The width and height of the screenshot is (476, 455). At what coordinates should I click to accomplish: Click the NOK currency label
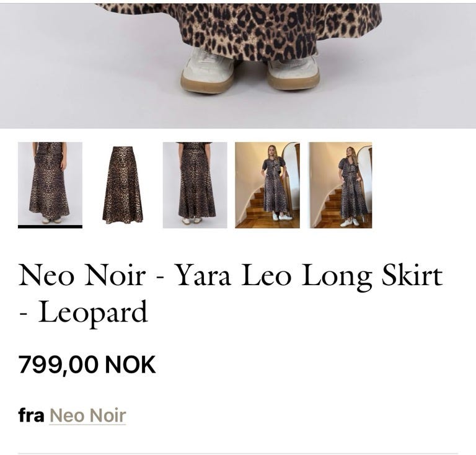pyautogui.click(x=130, y=364)
